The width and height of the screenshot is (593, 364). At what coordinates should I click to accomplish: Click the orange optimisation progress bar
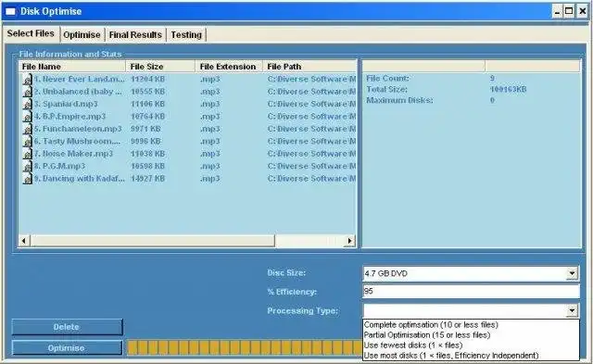244,347
